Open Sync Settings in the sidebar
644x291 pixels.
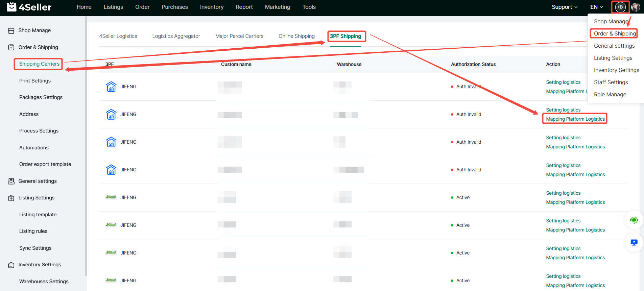35,248
